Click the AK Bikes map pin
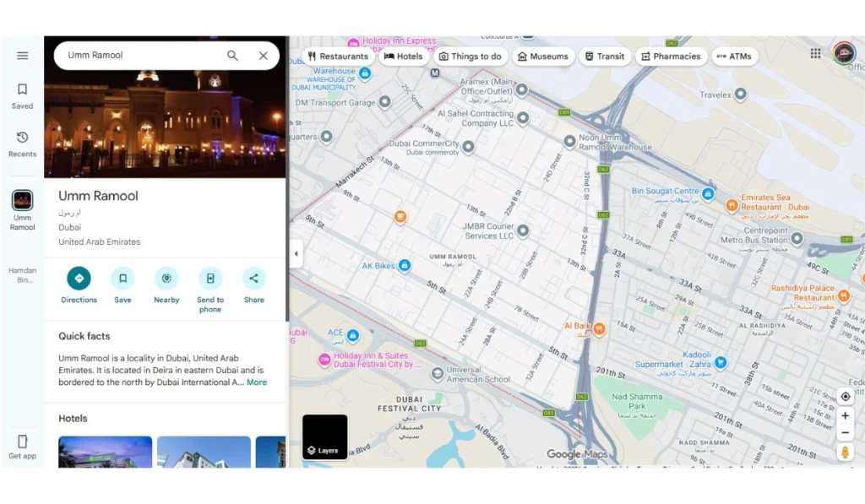The height and width of the screenshot is (504, 865). pos(405,266)
